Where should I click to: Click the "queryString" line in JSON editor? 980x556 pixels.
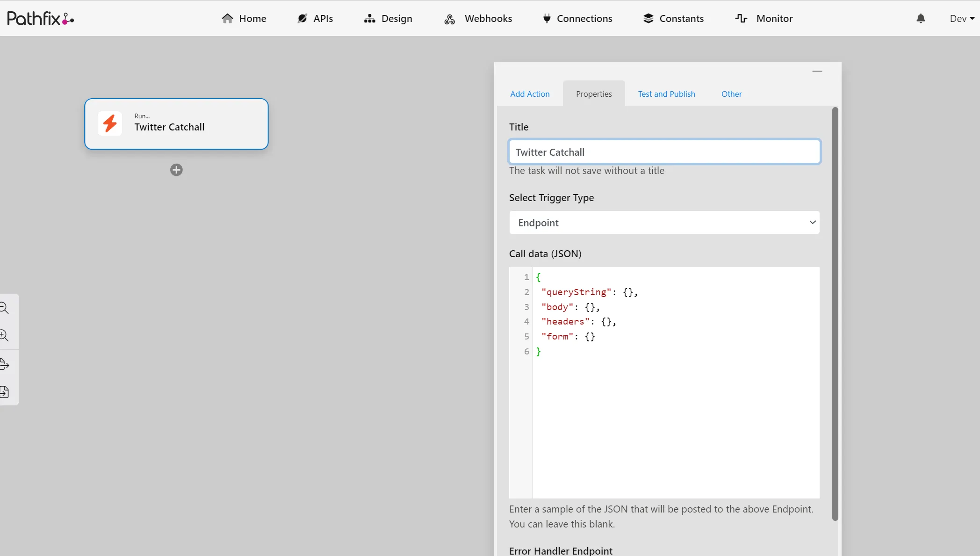coord(589,292)
